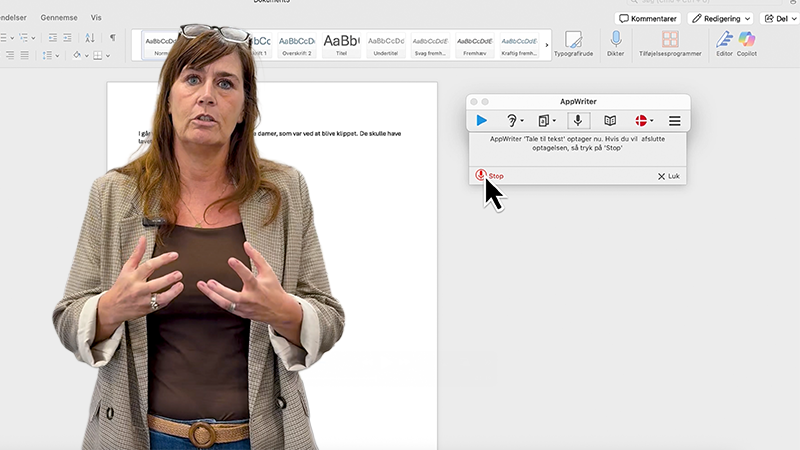Click the Dikter microphone icon in ribbon

[x=616, y=40]
